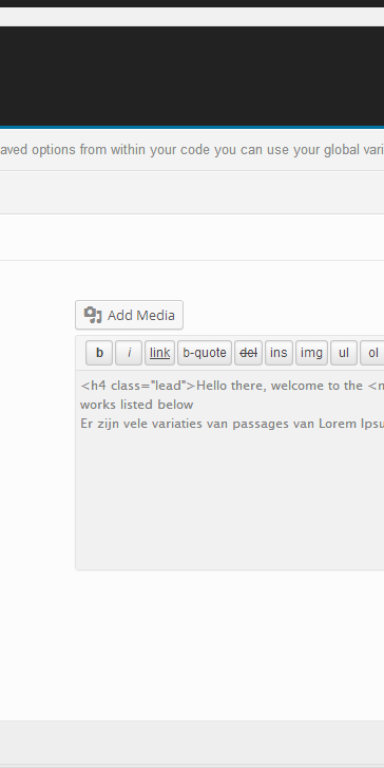Insert a hyperlink using the link button
Viewport: 384px width, 768px height.
(160, 353)
